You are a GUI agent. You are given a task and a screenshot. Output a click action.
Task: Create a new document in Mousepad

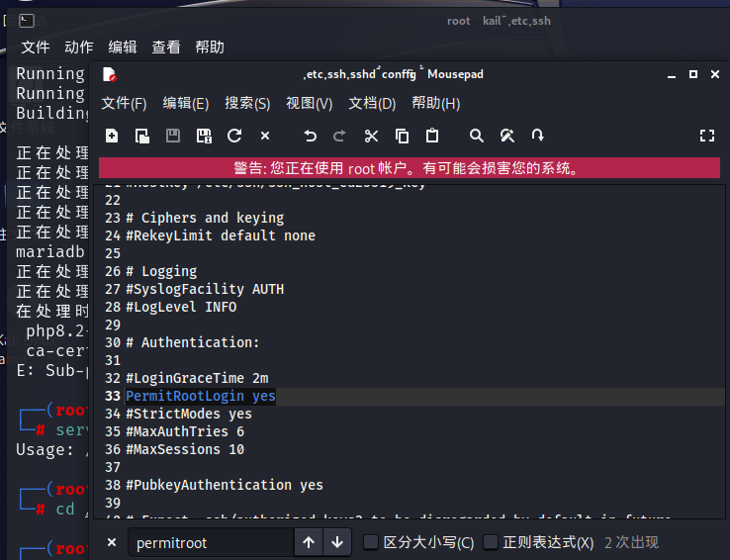coord(112,136)
